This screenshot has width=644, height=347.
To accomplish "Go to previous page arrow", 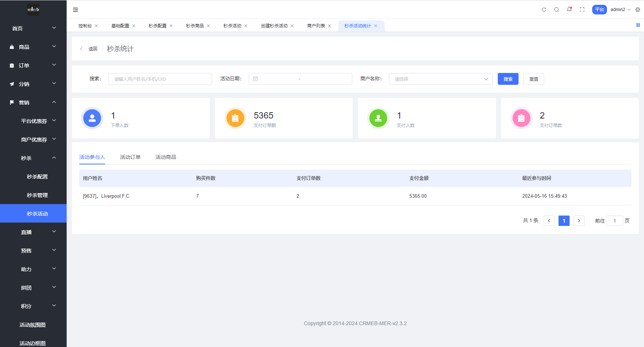I will [x=549, y=221].
